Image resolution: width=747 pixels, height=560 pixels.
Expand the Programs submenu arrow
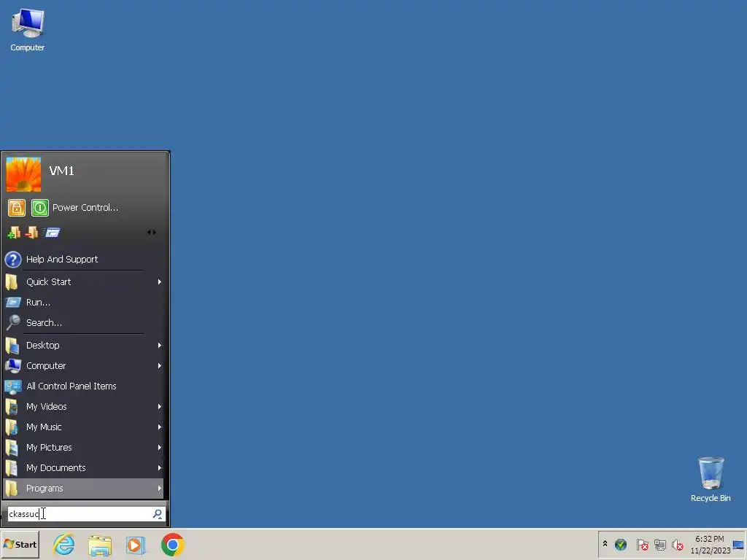tap(160, 489)
